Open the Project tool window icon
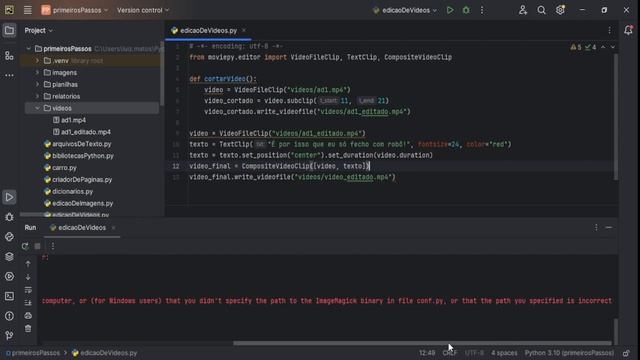 click(x=9, y=31)
